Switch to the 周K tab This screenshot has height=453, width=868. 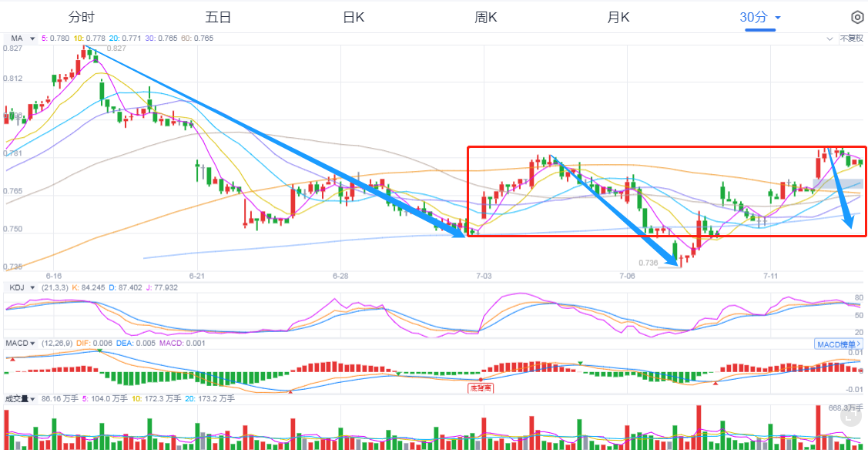[x=485, y=17]
